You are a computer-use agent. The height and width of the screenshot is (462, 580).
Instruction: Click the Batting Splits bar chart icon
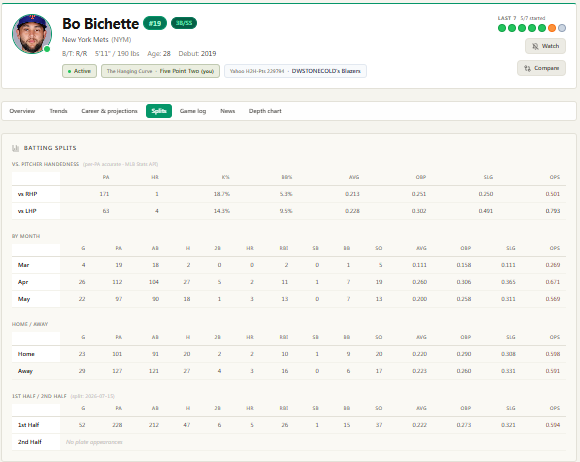(x=16, y=148)
